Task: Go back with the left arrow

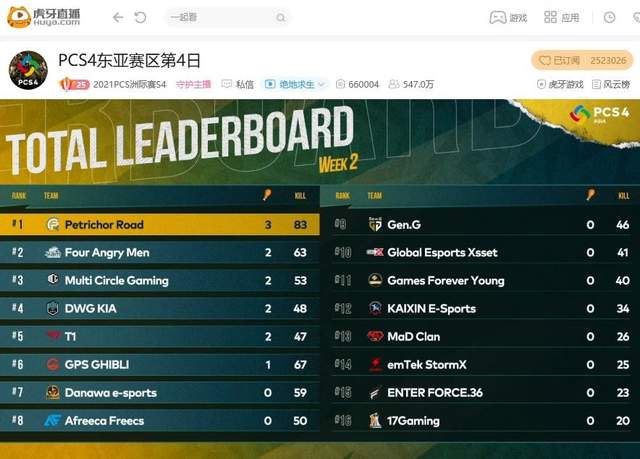Action: coord(118,18)
